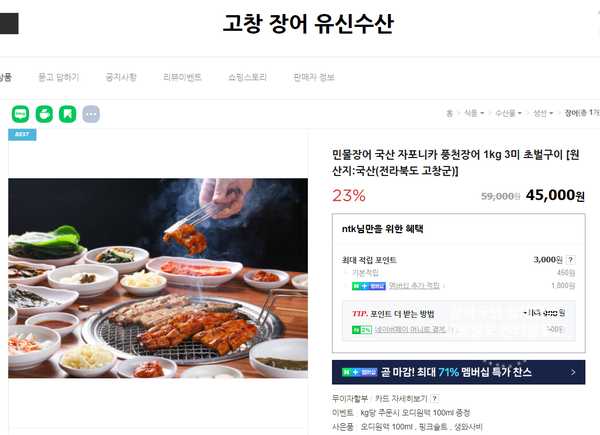
Task: Click help icon beside 3,000원 points
Action: [570, 260]
